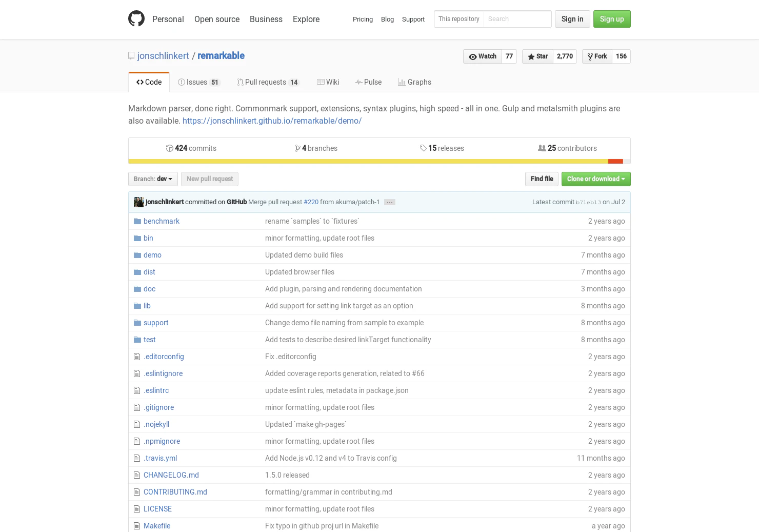Open the Pricing link
The height and width of the screenshot is (532, 759).
(x=363, y=19)
